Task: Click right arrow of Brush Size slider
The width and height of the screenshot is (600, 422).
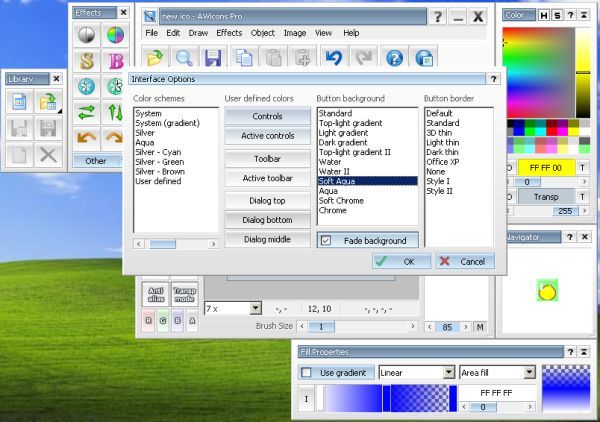Action: click(412, 326)
